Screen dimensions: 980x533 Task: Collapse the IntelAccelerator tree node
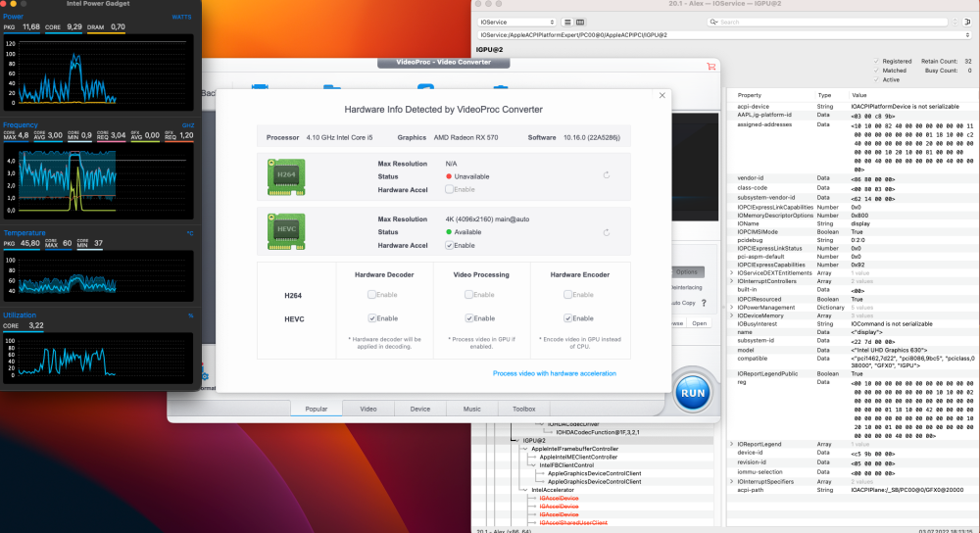point(525,490)
